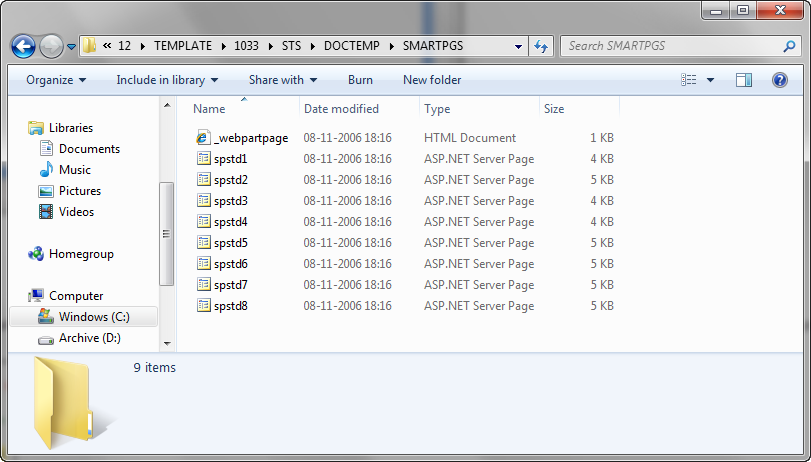Open Help with the question mark icon
The image size is (811, 462).
[779, 80]
